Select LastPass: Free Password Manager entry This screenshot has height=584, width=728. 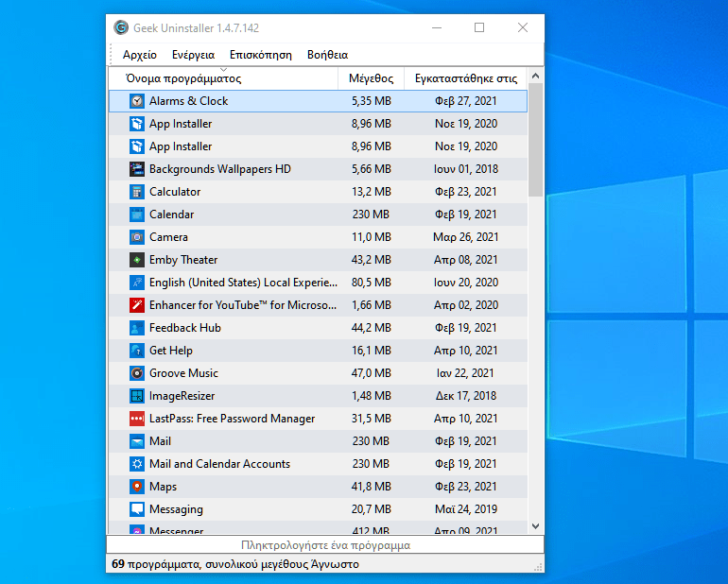318,419
